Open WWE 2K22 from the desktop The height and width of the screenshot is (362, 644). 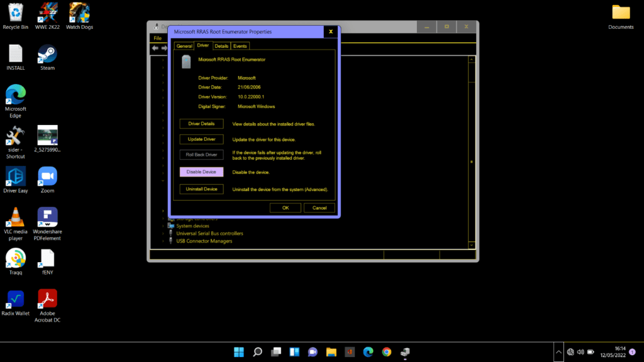tap(47, 14)
